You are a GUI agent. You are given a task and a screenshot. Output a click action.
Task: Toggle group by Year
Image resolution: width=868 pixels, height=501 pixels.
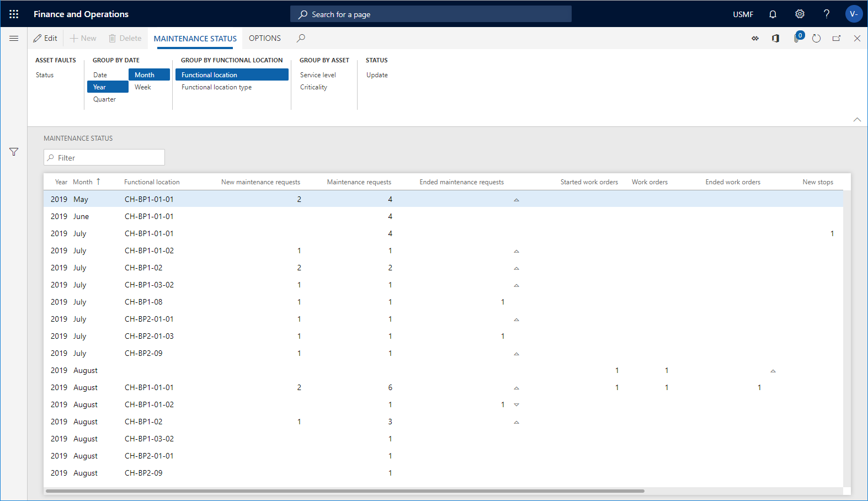[x=108, y=87]
